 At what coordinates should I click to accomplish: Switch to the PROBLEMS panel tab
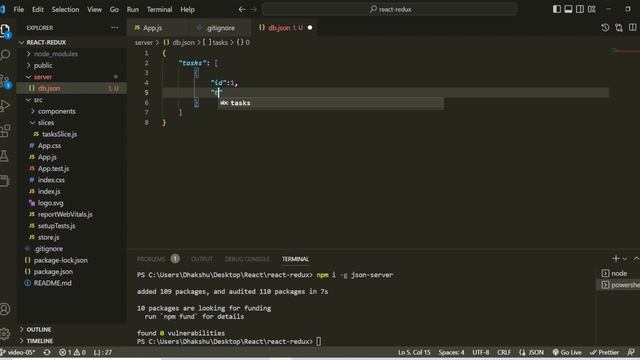coord(151,259)
